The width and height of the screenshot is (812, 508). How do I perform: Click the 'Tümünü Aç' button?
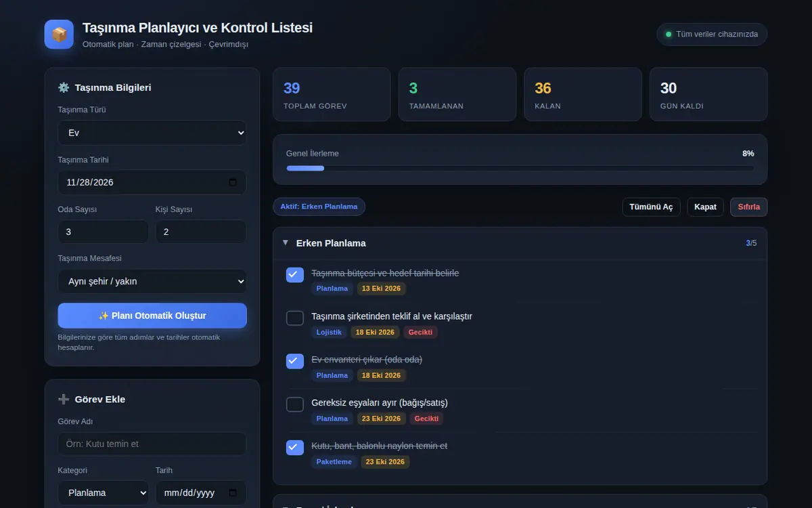coord(651,207)
